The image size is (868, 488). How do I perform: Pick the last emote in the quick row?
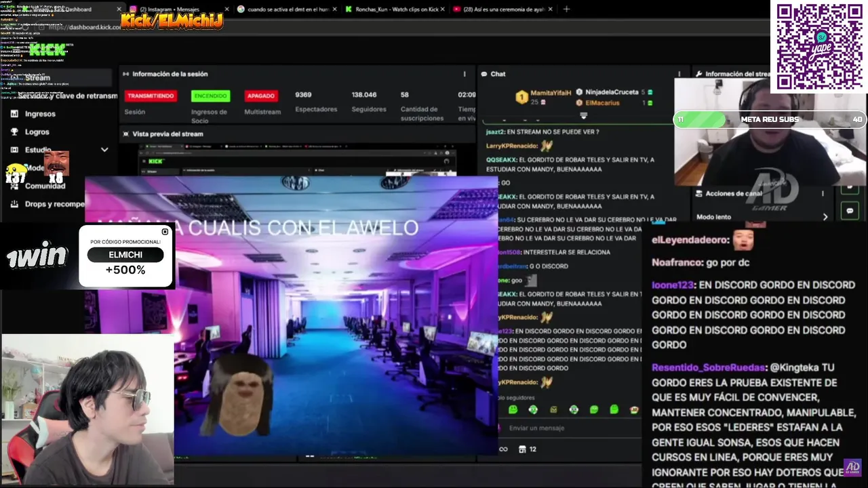[x=634, y=409]
